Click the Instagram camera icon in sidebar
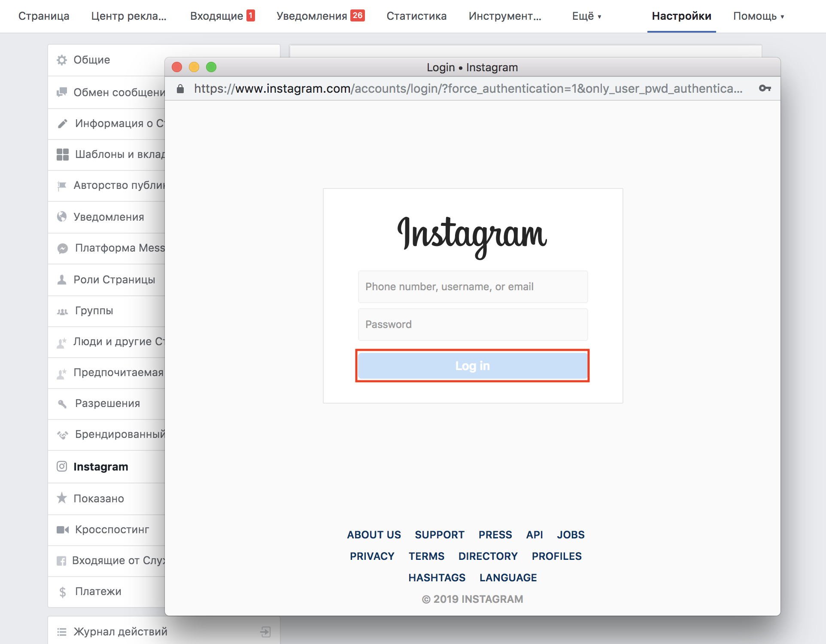The image size is (826, 644). [62, 466]
